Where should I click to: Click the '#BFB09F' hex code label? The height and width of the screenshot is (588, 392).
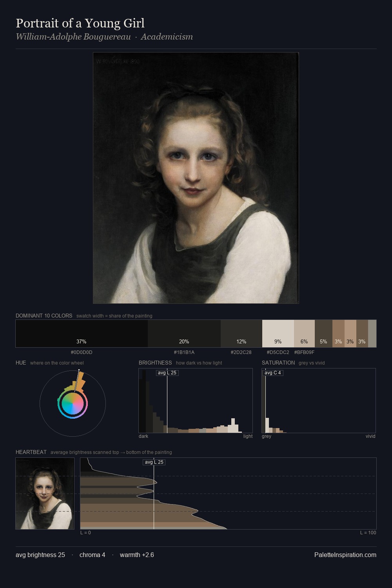pyautogui.click(x=304, y=352)
